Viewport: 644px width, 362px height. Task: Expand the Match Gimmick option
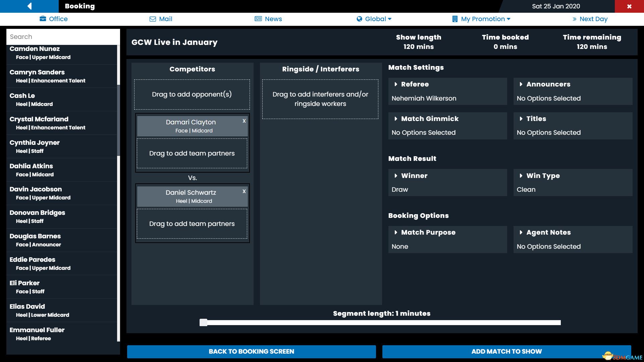click(396, 119)
